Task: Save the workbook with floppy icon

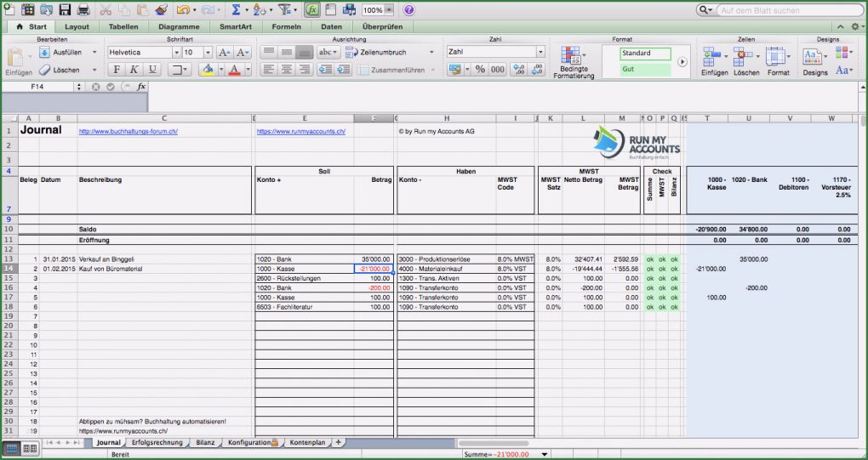Action: (65, 9)
